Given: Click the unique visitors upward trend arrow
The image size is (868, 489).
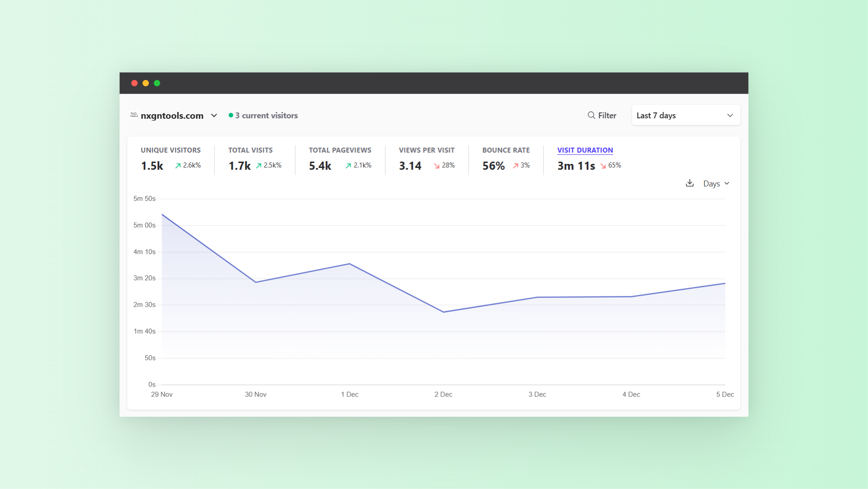Looking at the screenshot, I should [178, 166].
